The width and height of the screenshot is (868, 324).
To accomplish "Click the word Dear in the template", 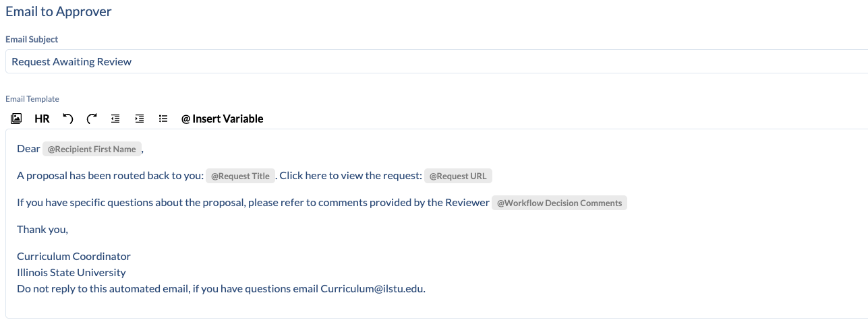I will [x=28, y=149].
